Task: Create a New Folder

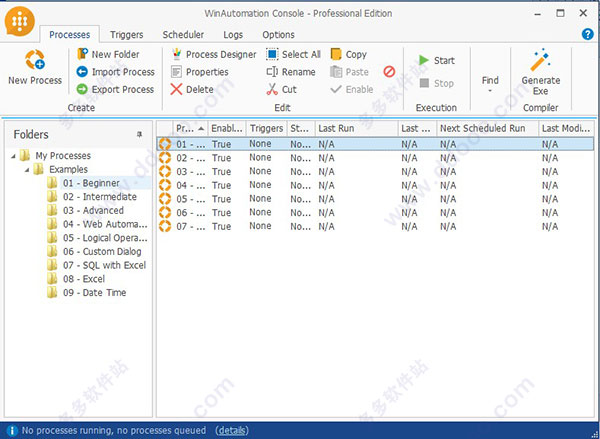Action: click(x=108, y=54)
